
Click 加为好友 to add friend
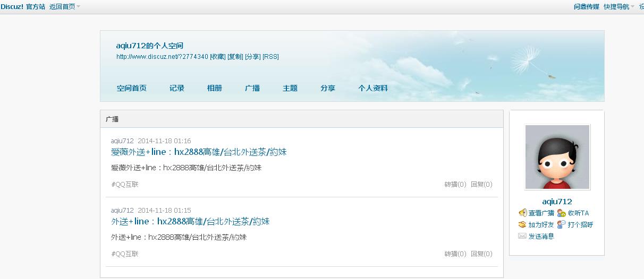click(541, 224)
